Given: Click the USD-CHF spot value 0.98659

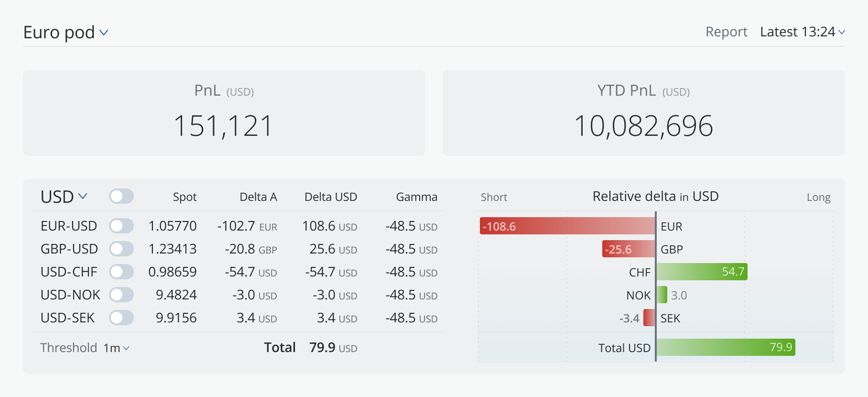Looking at the screenshot, I should pos(173,272).
